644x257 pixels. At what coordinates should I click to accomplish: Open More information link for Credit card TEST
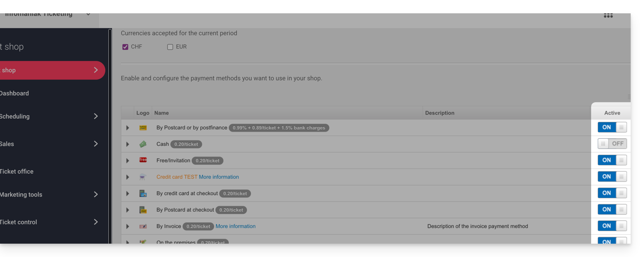point(219,177)
